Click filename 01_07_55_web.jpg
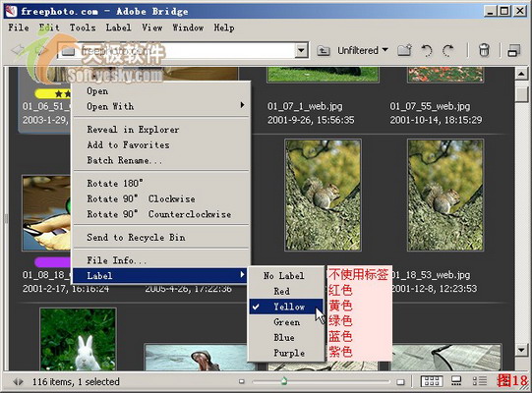This screenshot has height=393, width=532. (430, 106)
